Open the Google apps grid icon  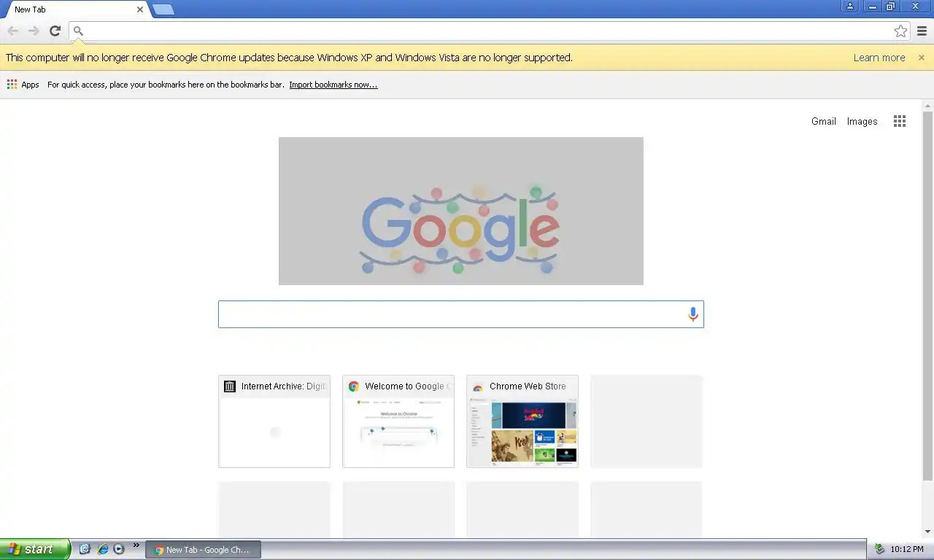[x=900, y=122]
